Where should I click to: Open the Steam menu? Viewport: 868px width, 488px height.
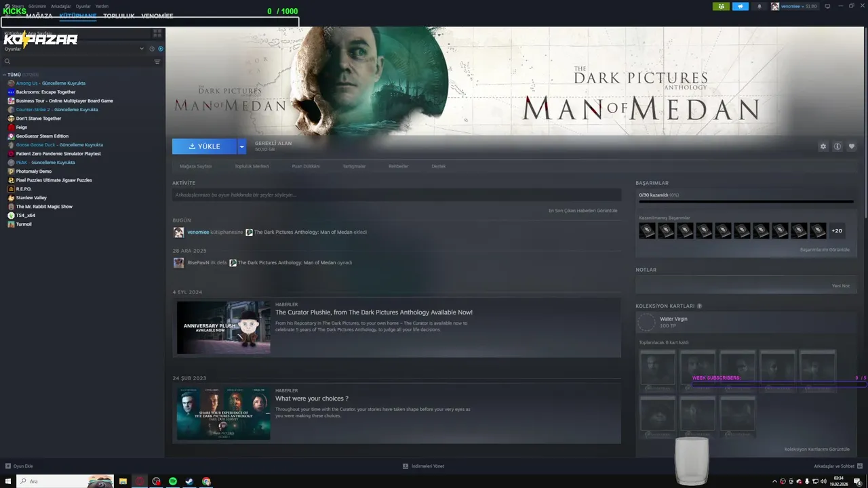(x=18, y=6)
